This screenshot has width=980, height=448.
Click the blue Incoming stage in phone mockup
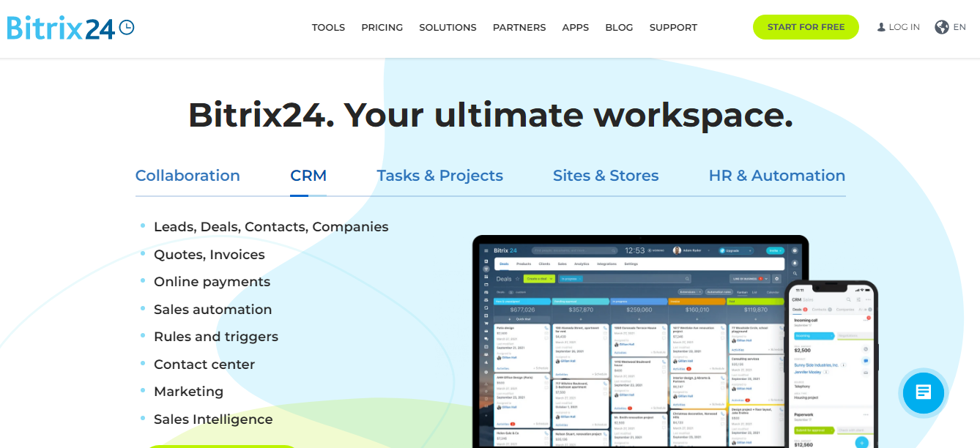[x=814, y=336]
